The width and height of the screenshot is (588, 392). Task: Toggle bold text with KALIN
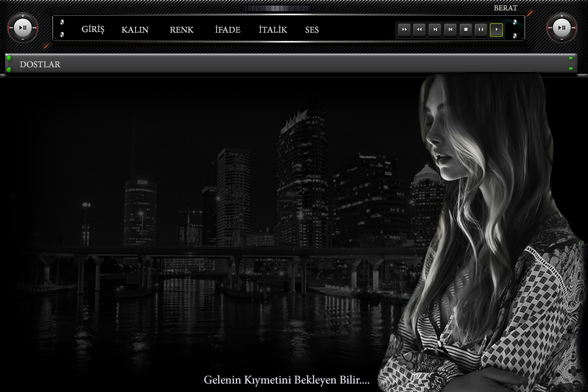[x=135, y=30]
